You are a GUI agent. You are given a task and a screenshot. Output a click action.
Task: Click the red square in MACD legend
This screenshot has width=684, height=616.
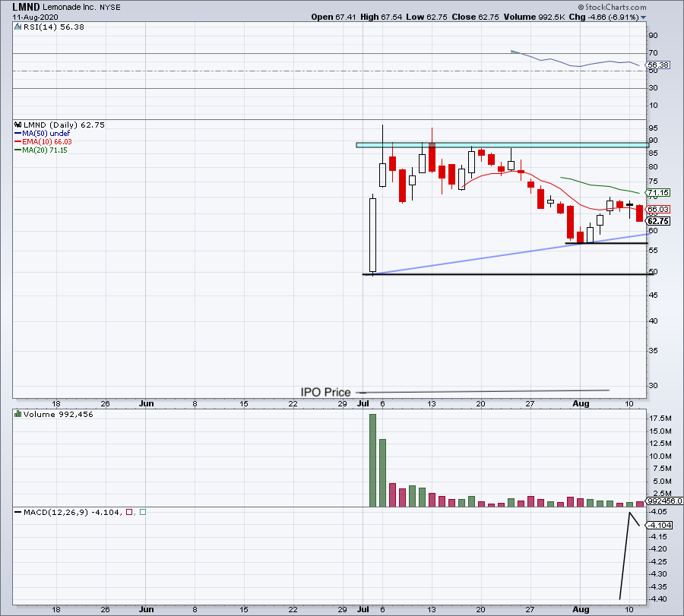[x=129, y=512]
